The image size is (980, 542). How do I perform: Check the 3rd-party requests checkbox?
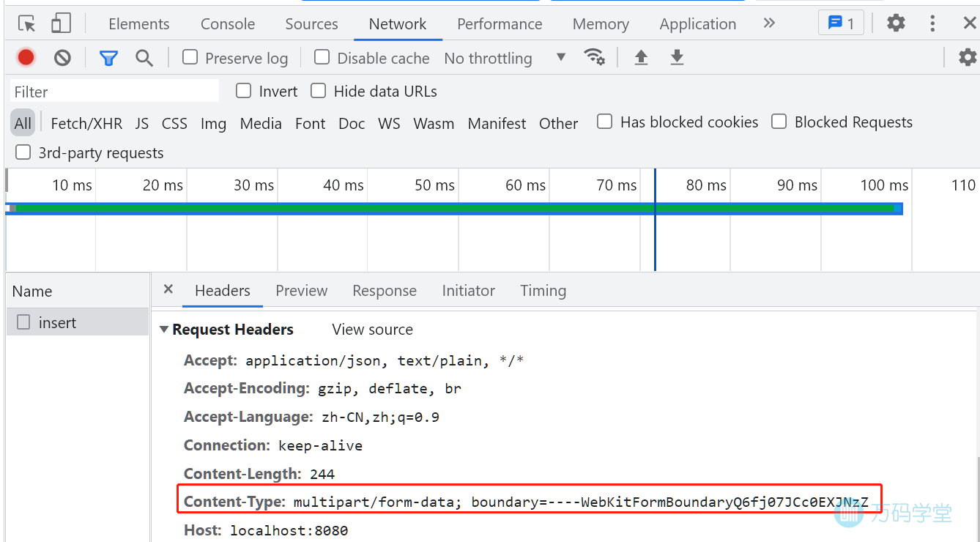pos(23,152)
